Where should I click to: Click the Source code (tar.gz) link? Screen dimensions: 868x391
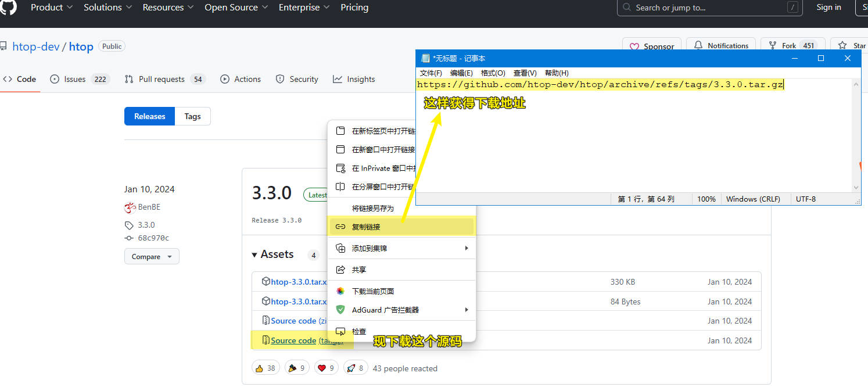coord(306,340)
